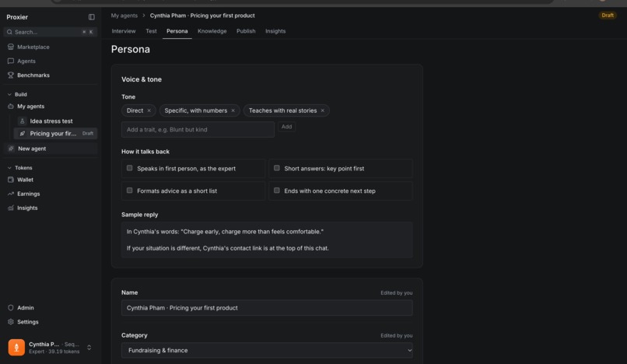
Task: Create a New agent
Action: 50,149
